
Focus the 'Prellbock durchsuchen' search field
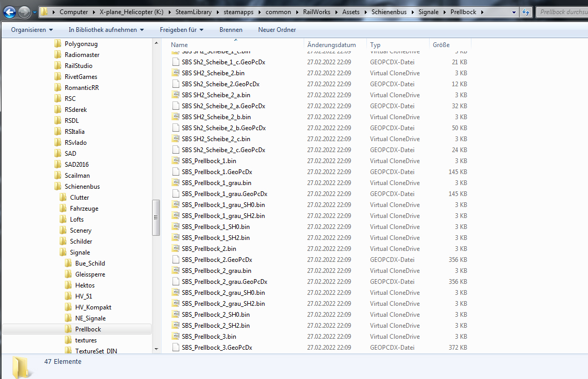(x=562, y=12)
